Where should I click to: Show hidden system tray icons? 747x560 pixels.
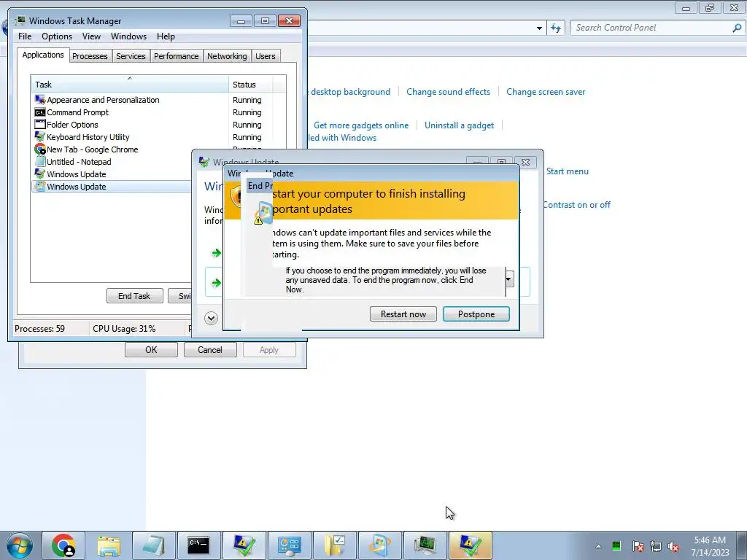(598, 546)
